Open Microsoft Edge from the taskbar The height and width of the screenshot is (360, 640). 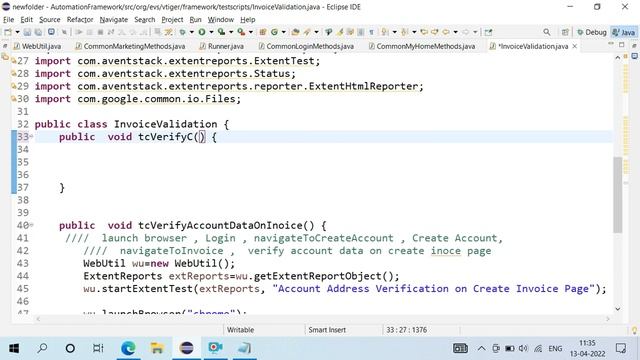point(128,348)
